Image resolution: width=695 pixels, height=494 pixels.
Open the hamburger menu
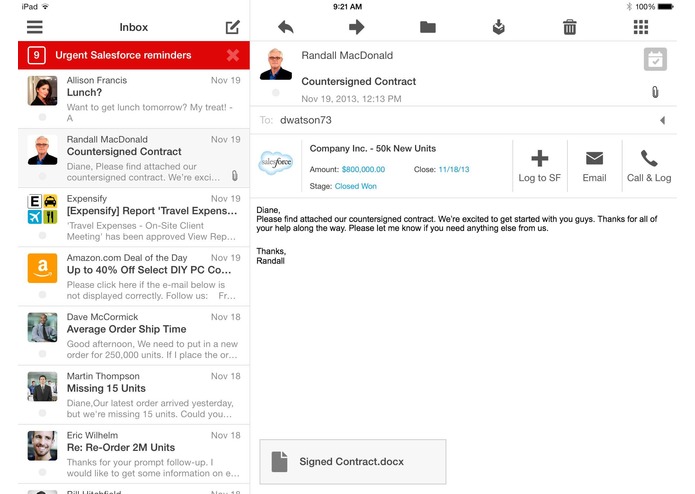click(x=35, y=27)
